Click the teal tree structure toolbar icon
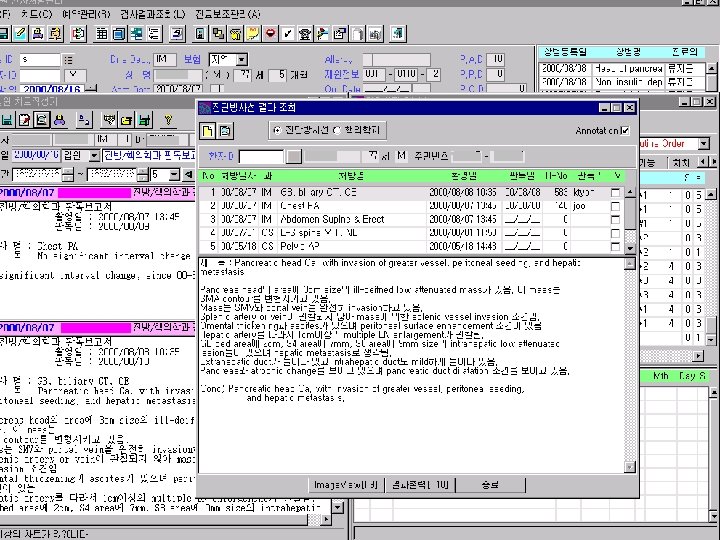 pos(136,34)
